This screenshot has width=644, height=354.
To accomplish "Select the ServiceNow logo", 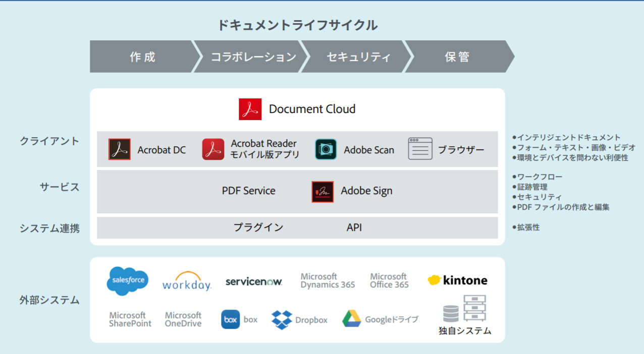I will point(254,281).
